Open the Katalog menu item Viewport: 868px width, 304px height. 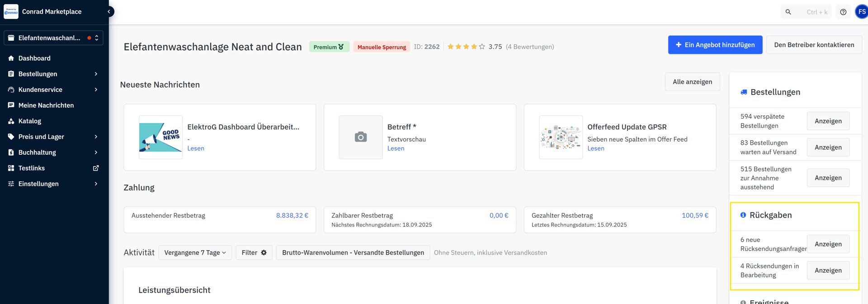(x=29, y=121)
